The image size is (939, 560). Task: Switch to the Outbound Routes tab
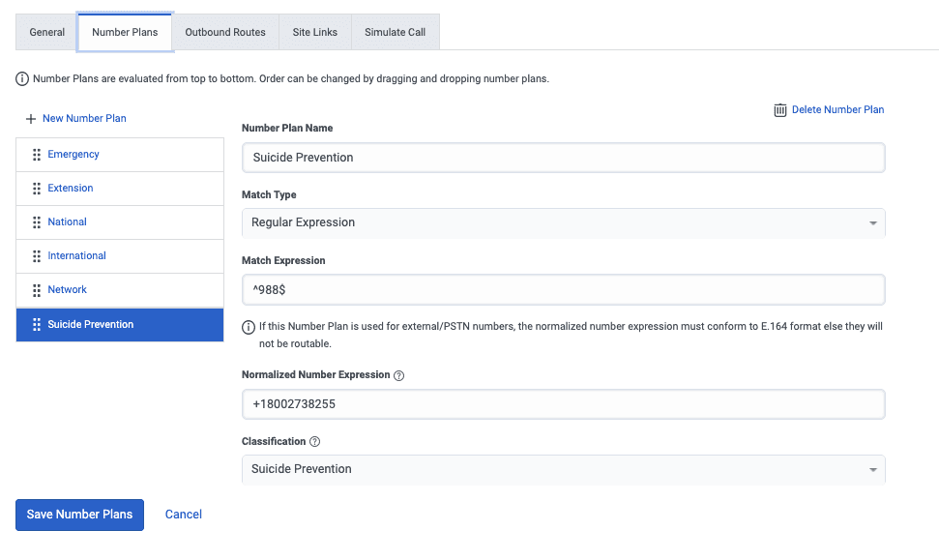[x=225, y=32]
